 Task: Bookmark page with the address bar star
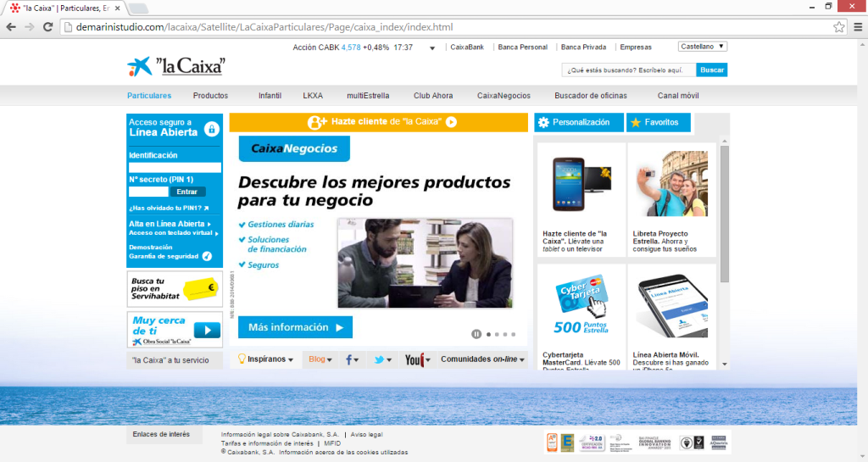(838, 27)
